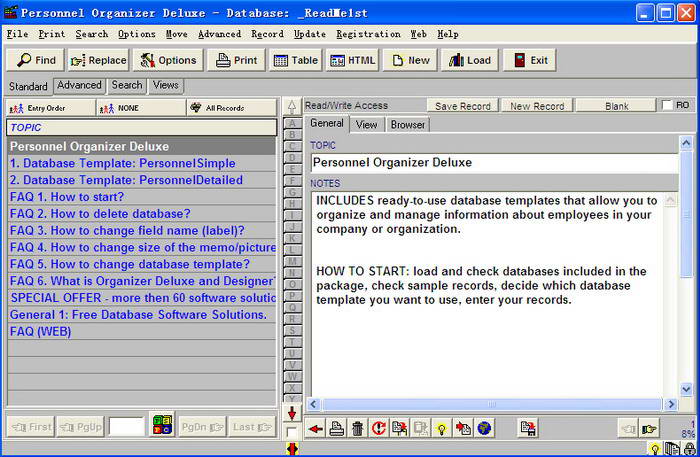Click the page number input field
Image resolution: width=700 pixels, height=457 pixels.
click(127, 427)
